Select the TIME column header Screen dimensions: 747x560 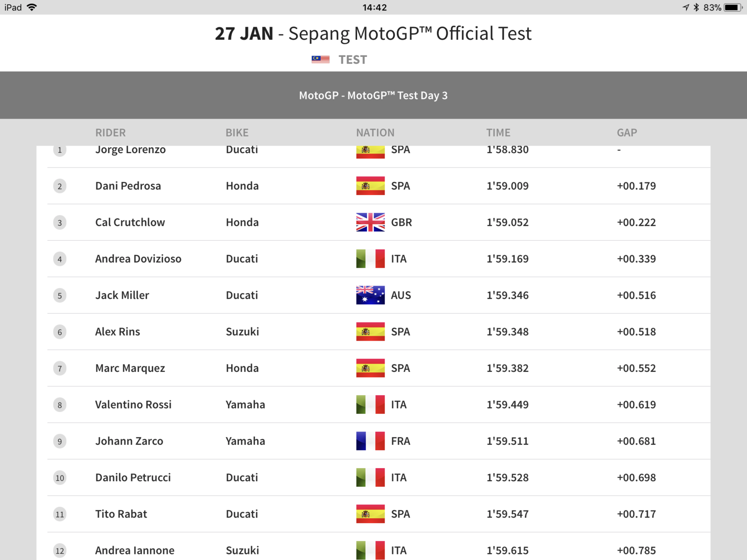pos(498,133)
